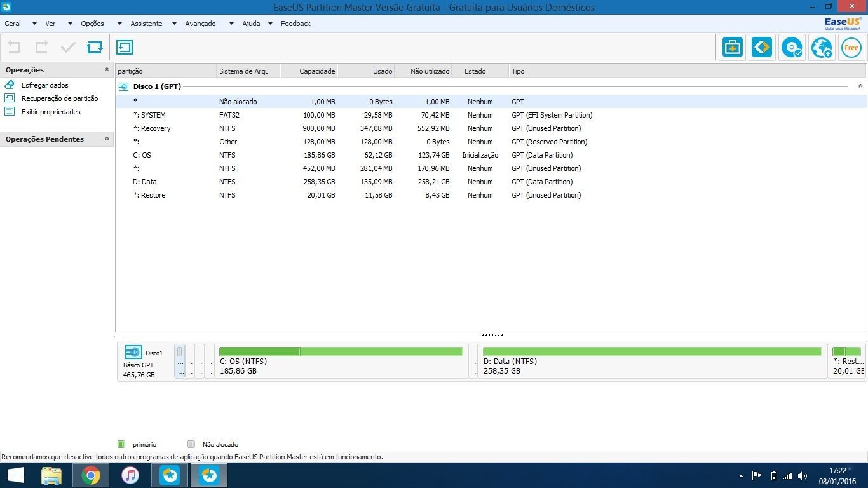Click Exibir propriedades link
The width and height of the screenshot is (868, 488).
coord(51,112)
